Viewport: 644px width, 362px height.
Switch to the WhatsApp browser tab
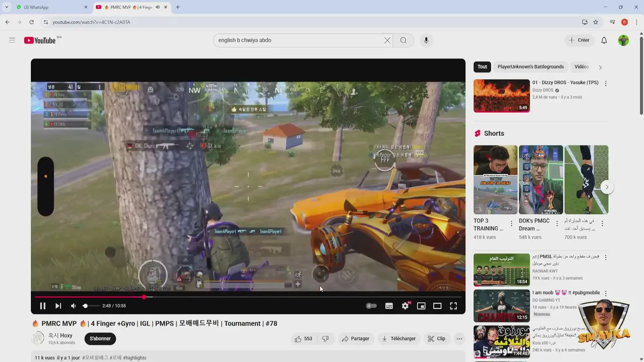tap(50, 8)
